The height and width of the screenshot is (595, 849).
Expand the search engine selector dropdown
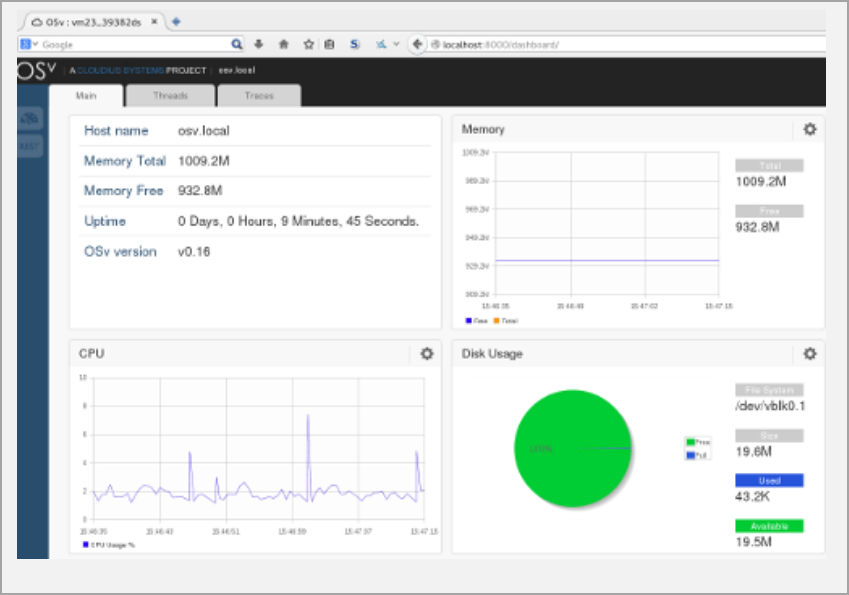[28, 44]
